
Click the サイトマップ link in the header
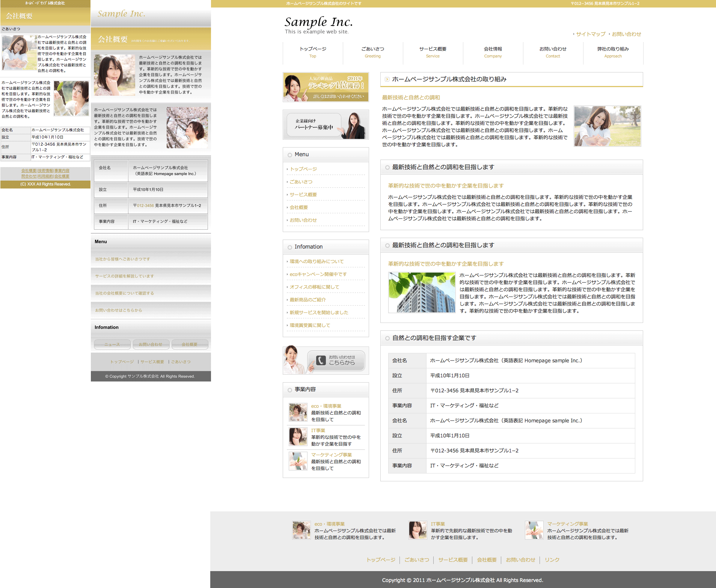click(x=591, y=34)
